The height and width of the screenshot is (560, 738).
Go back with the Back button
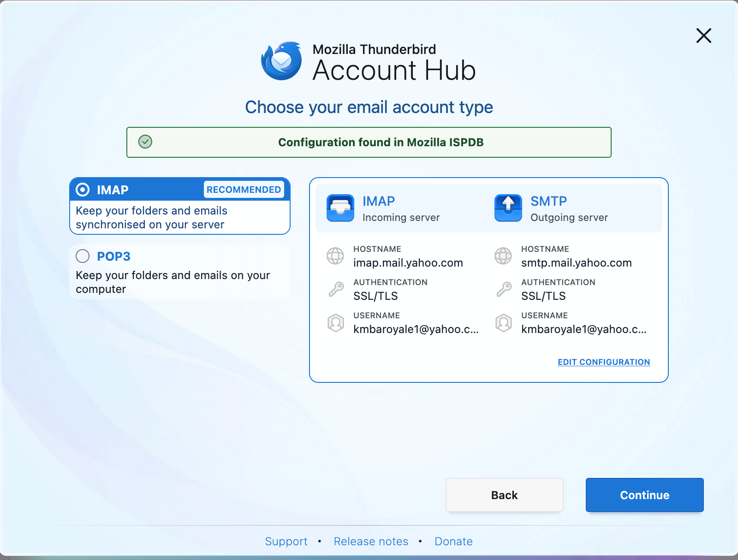coord(504,495)
